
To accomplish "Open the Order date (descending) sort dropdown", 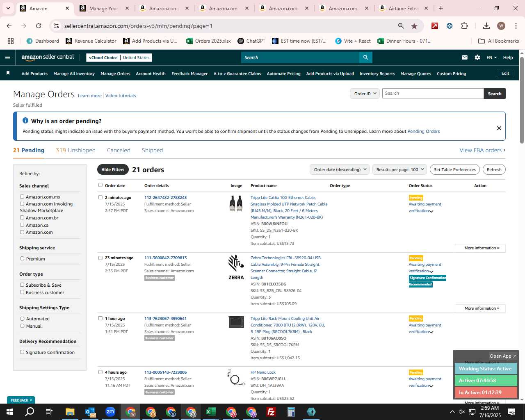I will [340, 169].
